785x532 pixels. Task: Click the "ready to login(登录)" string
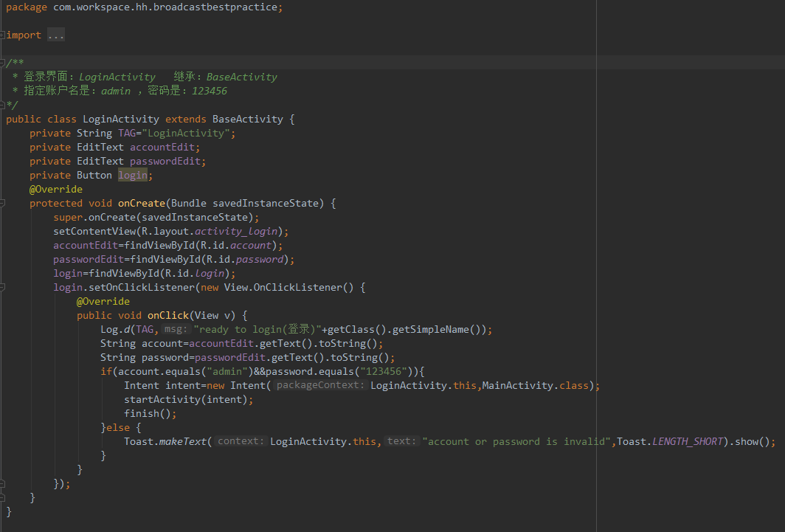coord(257,329)
